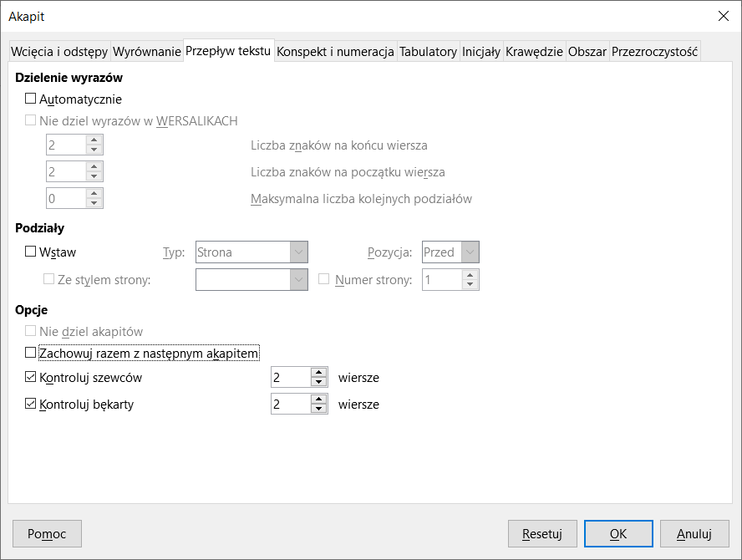
Task: Go to the Krawędzie tab
Action: point(534,52)
